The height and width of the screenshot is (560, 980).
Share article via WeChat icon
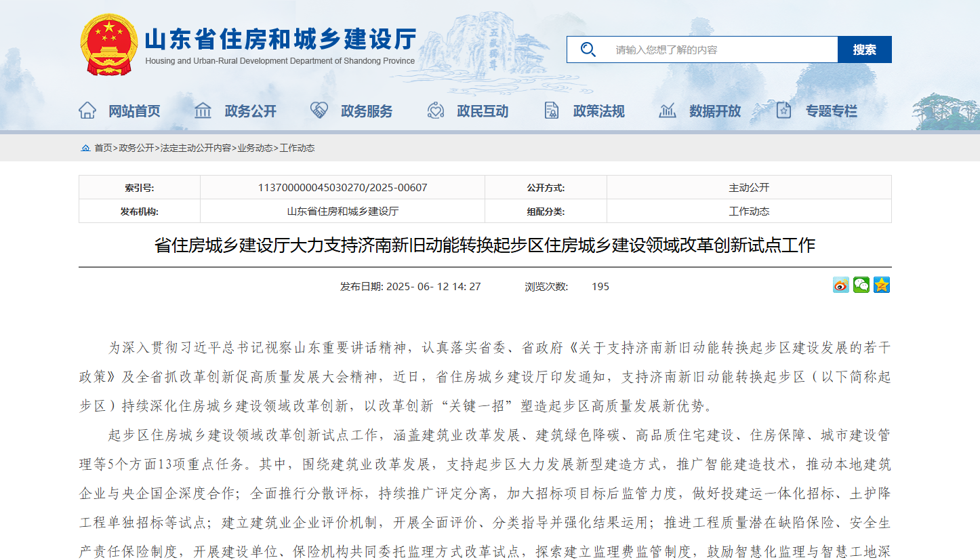tap(861, 285)
